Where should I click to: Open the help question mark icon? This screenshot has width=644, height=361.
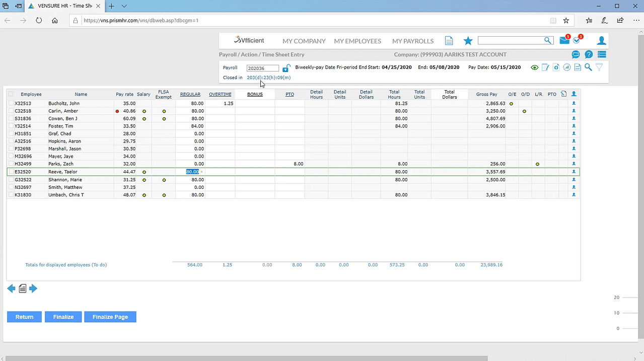(588, 54)
